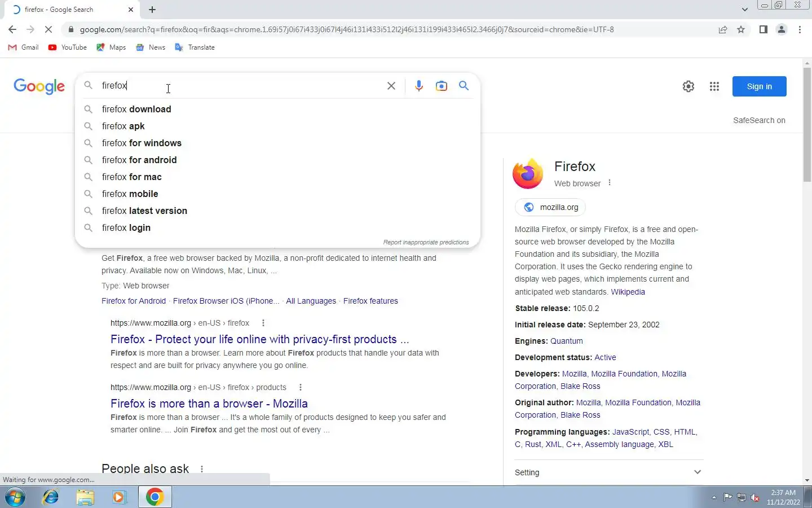Open the Firefox features sitelink

point(370,301)
